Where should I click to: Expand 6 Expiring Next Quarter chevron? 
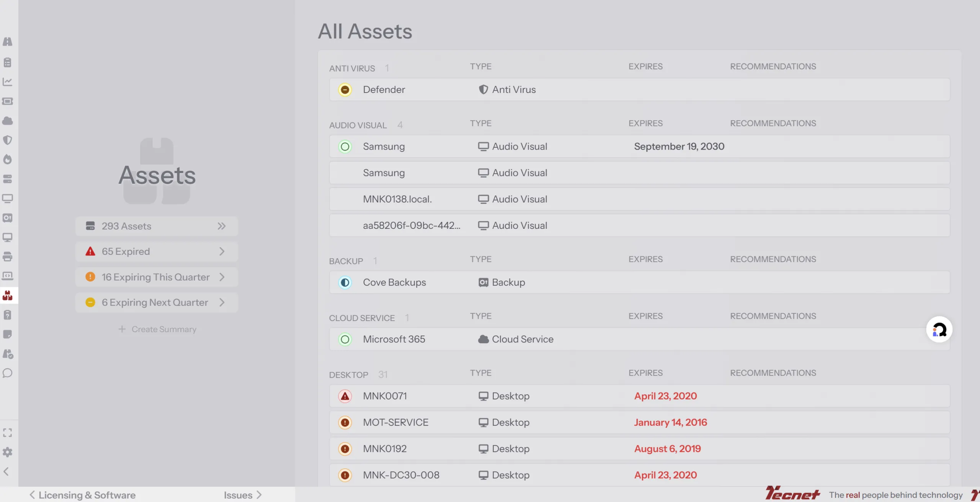tap(222, 302)
